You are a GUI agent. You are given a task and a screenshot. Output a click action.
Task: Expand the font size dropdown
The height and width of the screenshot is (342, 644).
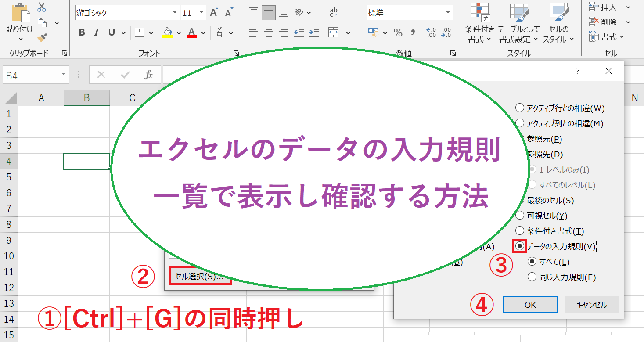click(x=201, y=13)
